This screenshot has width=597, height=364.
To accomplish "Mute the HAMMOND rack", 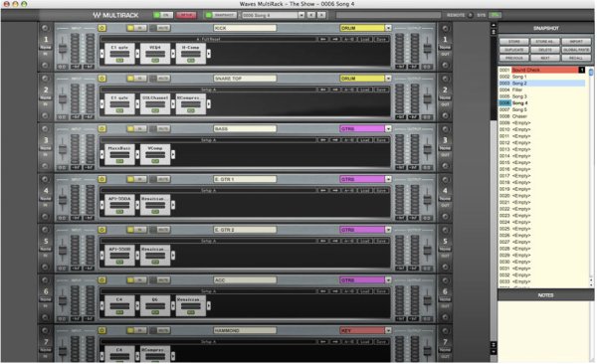I will click(159, 330).
